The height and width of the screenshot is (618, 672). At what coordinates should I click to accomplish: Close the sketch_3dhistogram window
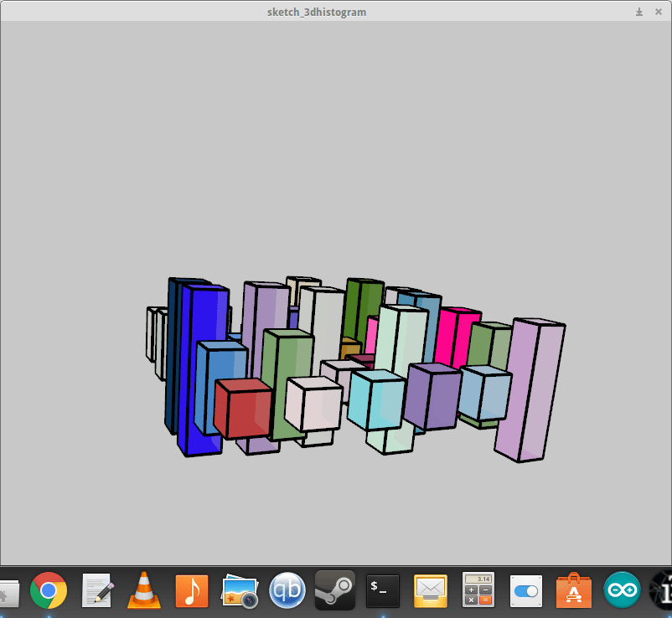(659, 12)
